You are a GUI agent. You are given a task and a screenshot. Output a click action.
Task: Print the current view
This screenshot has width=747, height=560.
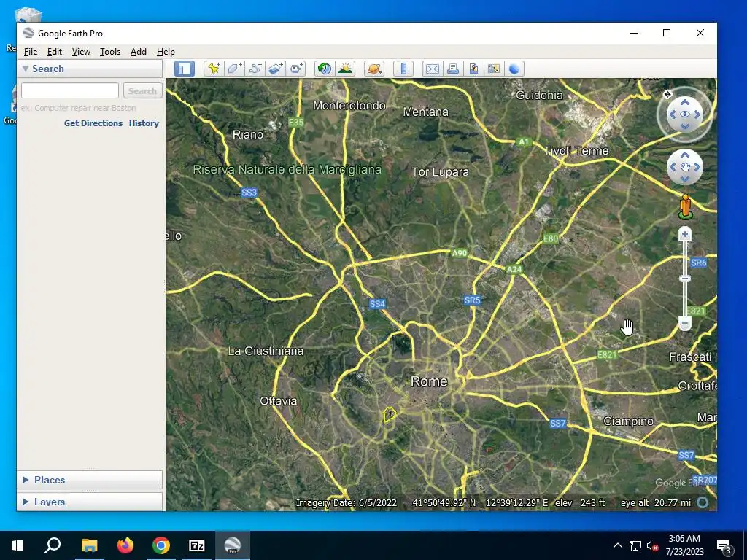(452, 69)
